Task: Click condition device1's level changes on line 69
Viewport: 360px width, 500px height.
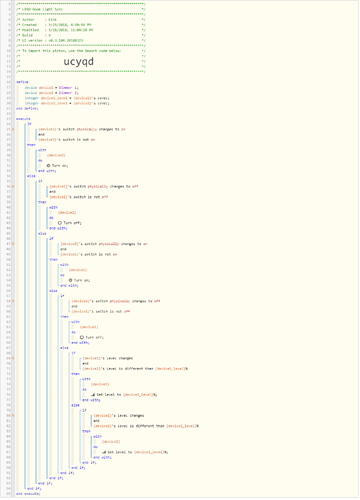Action: [x=108, y=358]
